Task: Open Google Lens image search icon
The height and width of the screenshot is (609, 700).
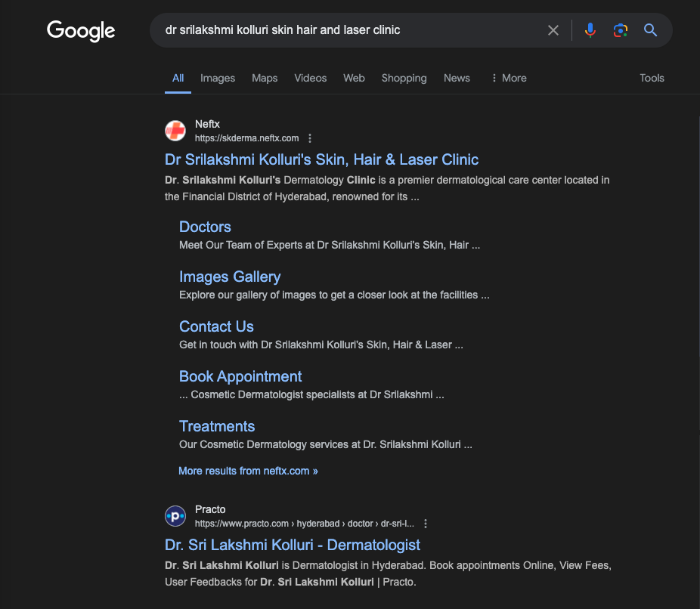Action: (x=620, y=30)
